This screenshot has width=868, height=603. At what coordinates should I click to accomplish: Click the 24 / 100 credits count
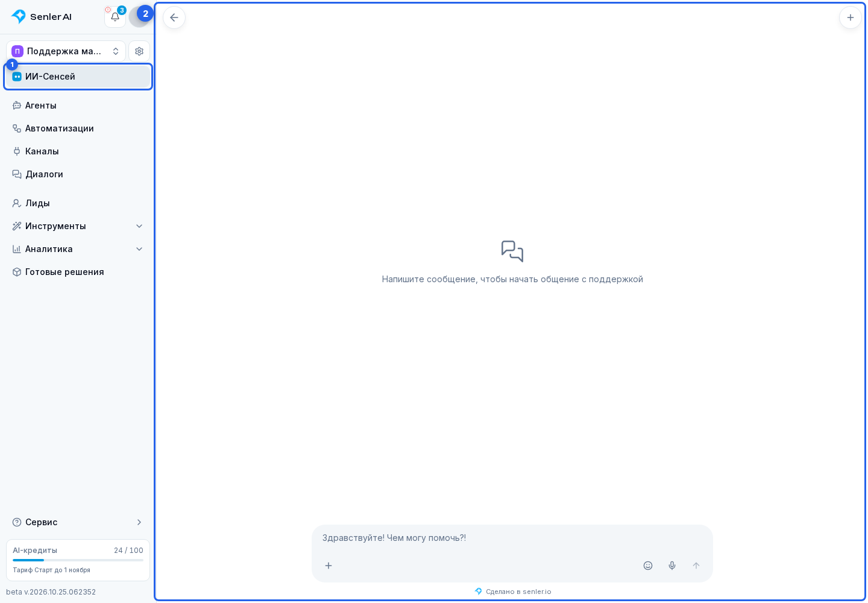pos(128,551)
